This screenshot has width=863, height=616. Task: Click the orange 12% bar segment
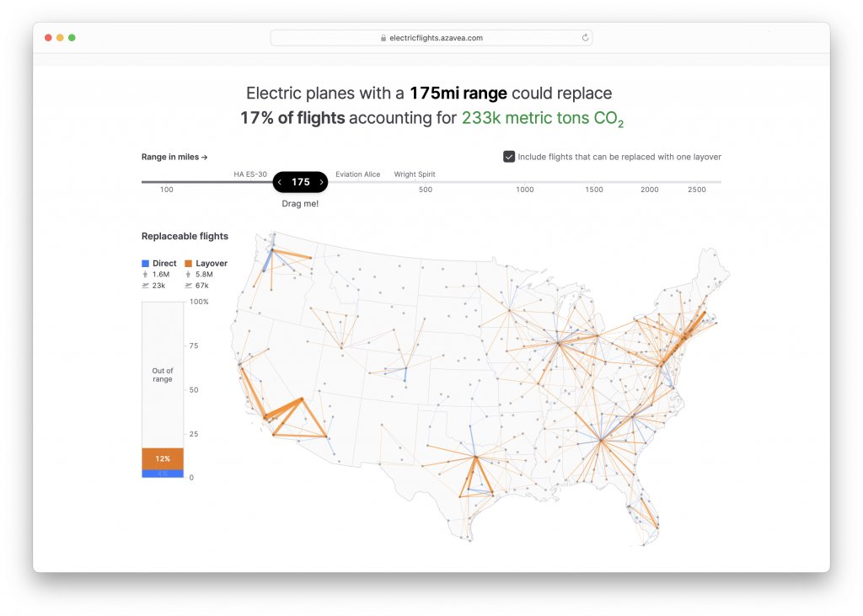(161, 458)
